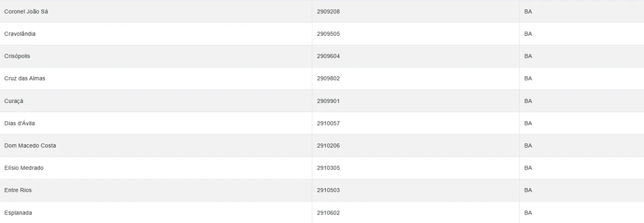The image size is (644, 223).
Task: Select the Cravolândia row name
Action: click(20, 34)
